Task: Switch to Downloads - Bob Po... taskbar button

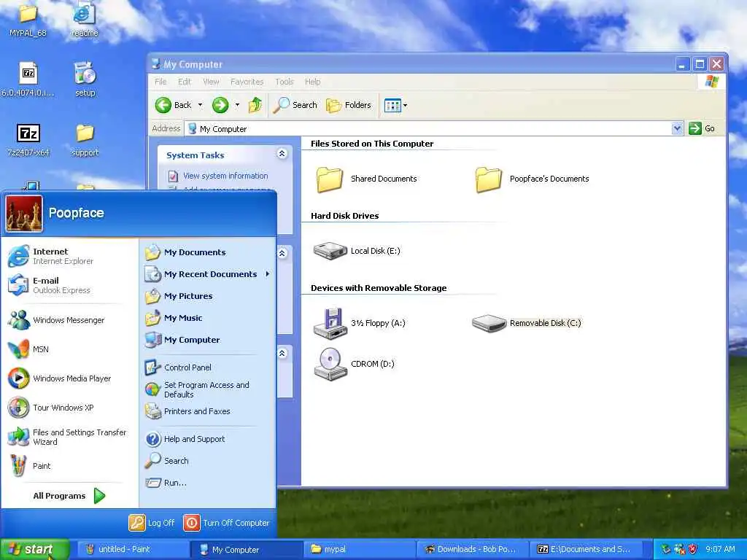Action: (x=473, y=549)
